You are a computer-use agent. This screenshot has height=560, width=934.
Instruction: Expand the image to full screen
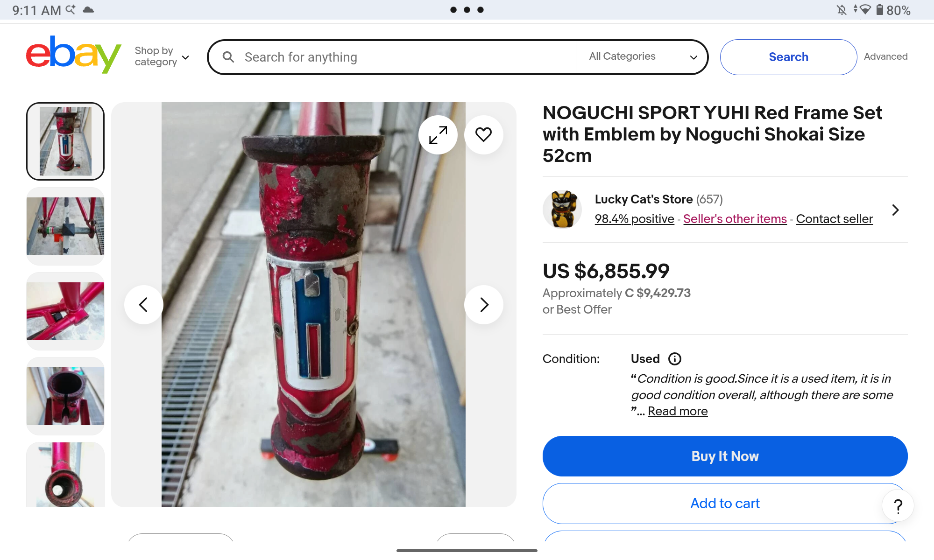pyautogui.click(x=438, y=135)
